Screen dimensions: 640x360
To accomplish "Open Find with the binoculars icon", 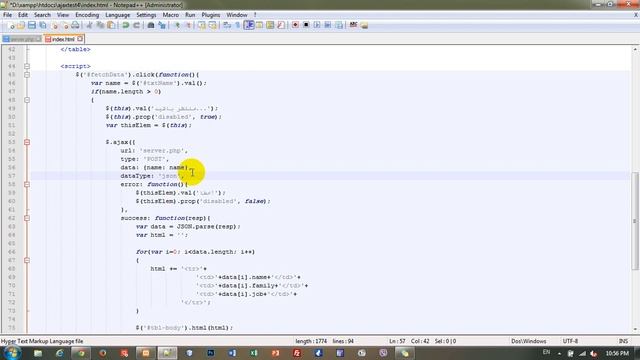I will [151, 25].
